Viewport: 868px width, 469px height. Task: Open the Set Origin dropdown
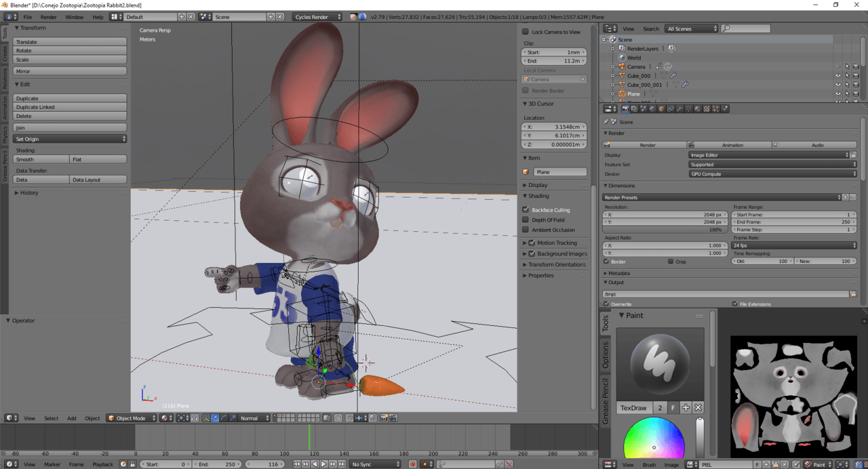coord(70,139)
